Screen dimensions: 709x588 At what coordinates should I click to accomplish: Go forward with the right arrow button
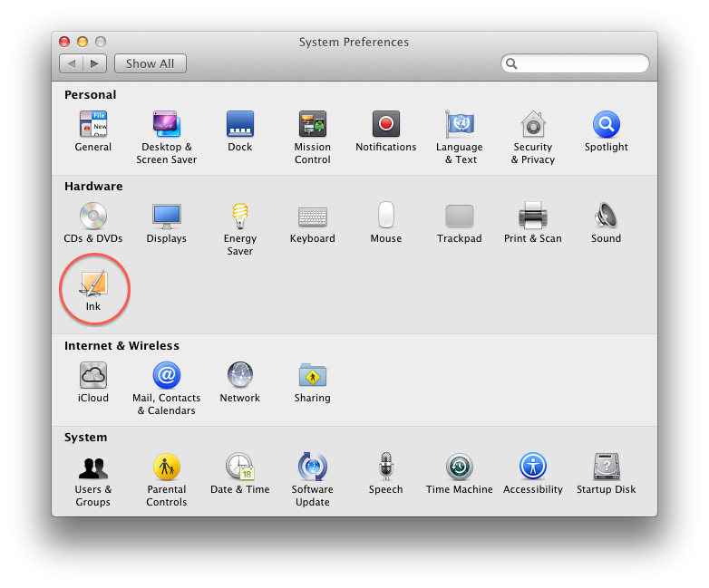pos(95,63)
